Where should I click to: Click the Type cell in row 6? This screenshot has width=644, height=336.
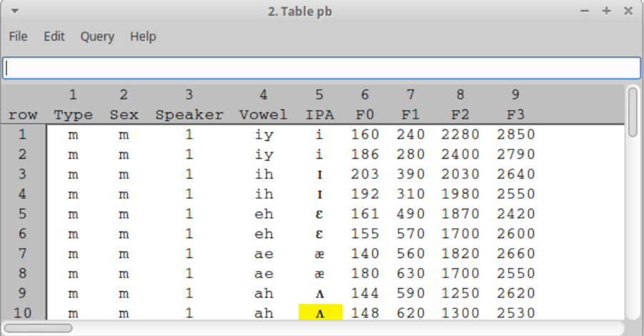click(x=73, y=234)
